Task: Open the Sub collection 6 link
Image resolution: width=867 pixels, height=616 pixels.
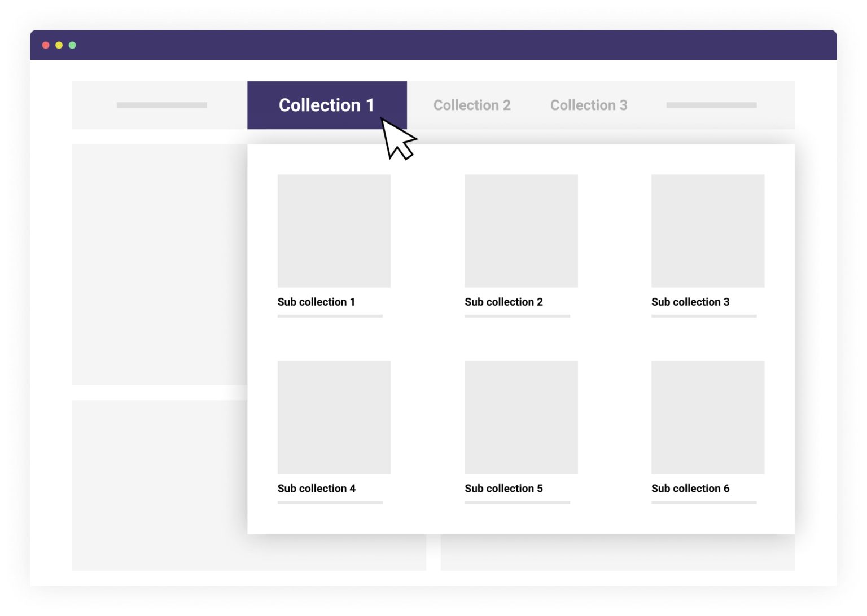Action: [690, 489]
